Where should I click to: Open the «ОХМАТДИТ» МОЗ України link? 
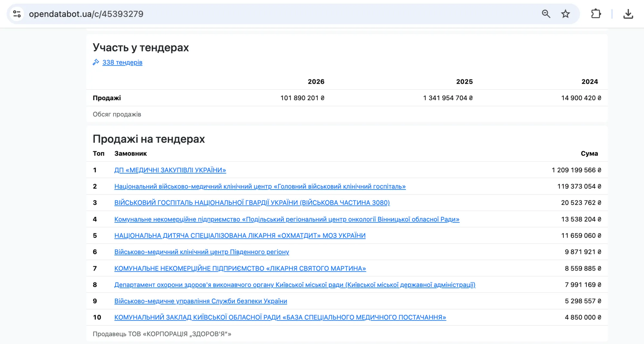click(240, 236)
